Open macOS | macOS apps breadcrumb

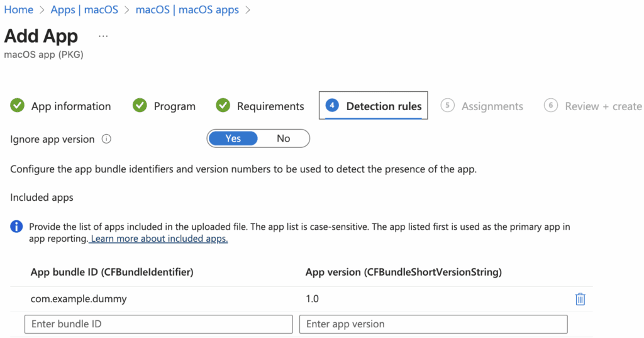187,10
